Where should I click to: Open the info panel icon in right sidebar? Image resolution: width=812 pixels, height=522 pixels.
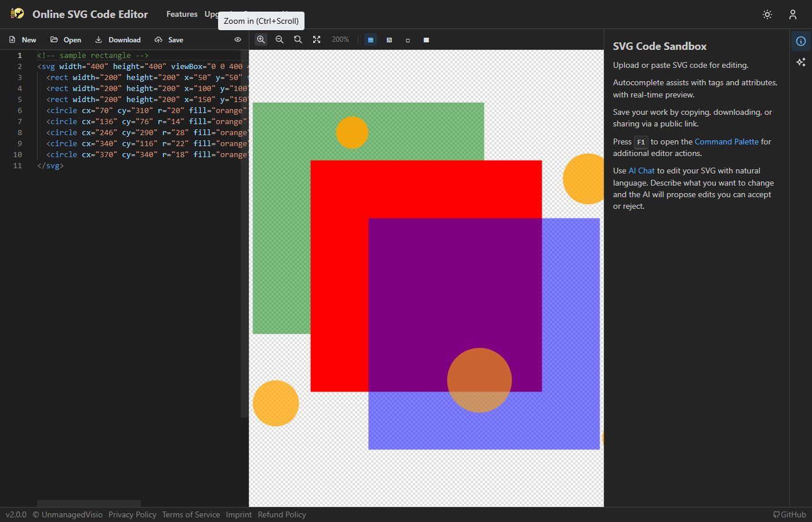click(800, 41)
